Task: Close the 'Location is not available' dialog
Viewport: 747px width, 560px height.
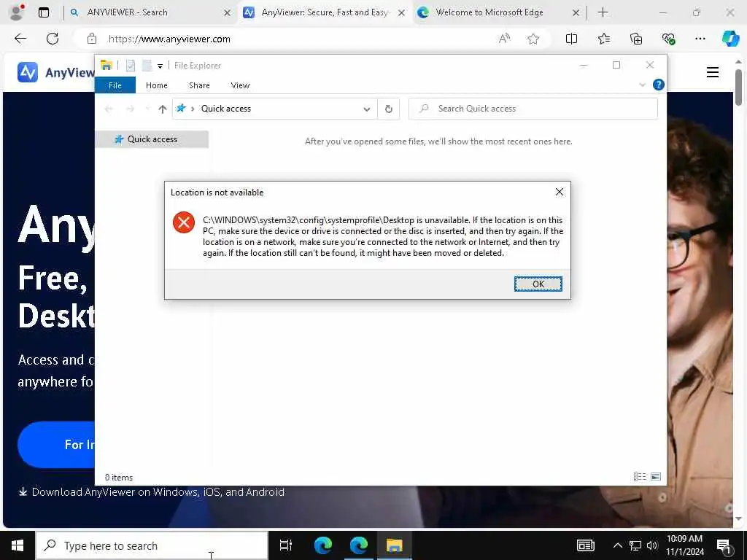Action: click(x=560, y=192)
